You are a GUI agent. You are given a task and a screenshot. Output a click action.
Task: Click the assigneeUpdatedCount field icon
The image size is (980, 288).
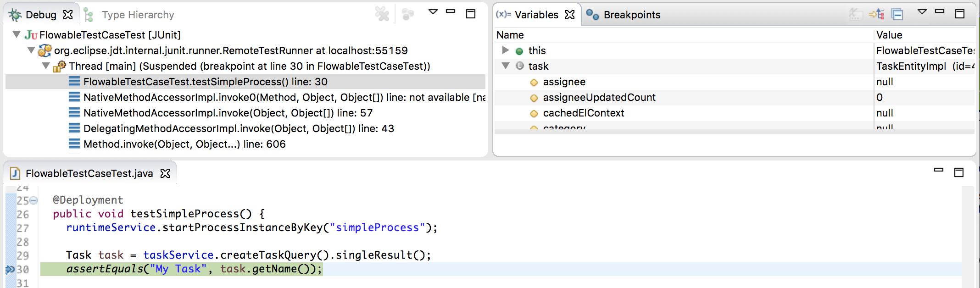pyautogui.click(x=534, y=98)
